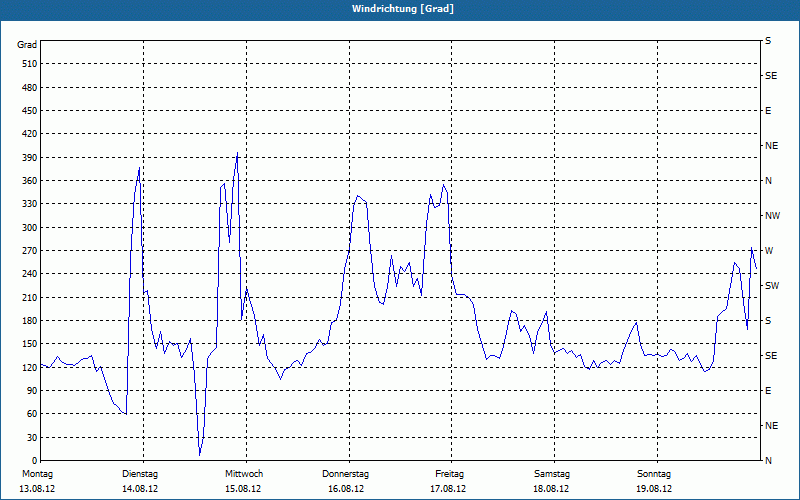Click the 480 axis value
The width and height of the screenshot is (800, 500).
pyautogui.click(x=30, y=87)
